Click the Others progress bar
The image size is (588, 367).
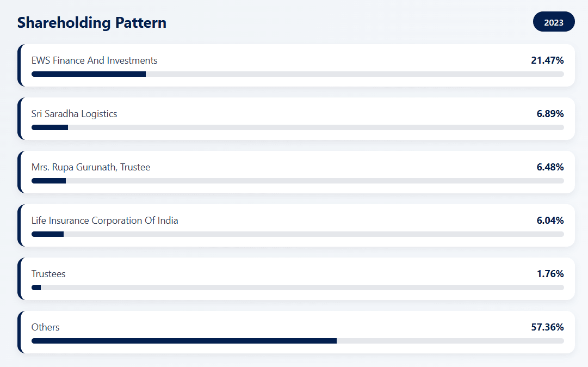298,341
